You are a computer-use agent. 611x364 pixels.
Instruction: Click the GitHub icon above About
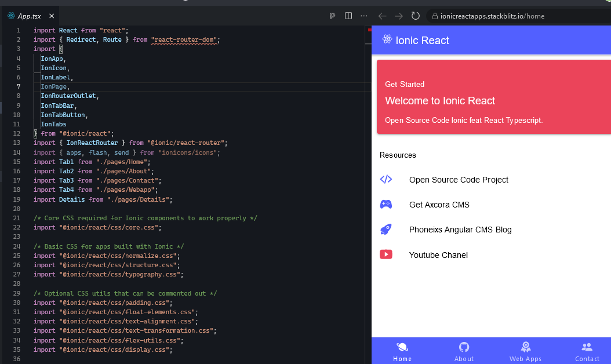click(x=464, y=346)
